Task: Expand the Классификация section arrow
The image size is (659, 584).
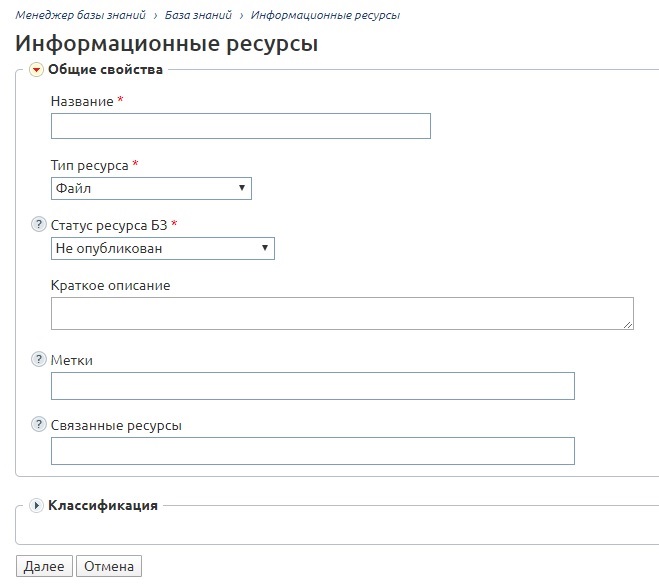Action: [36, 505]
